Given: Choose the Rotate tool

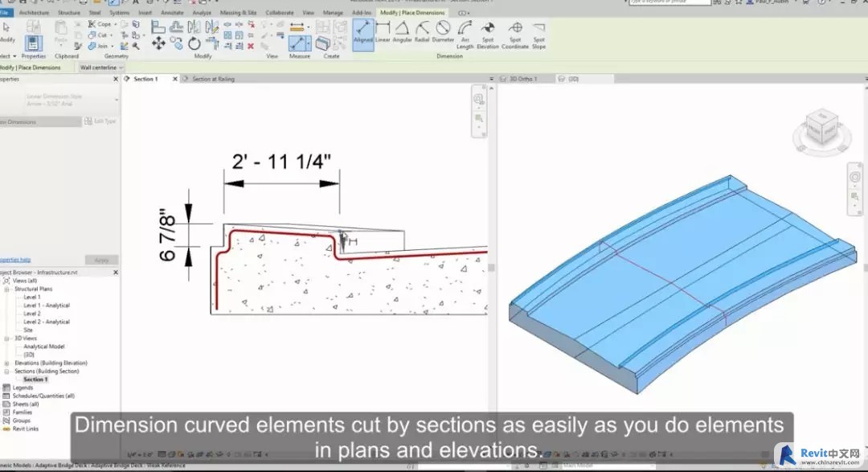Looking at the screenshot, I should pos(194,43).
